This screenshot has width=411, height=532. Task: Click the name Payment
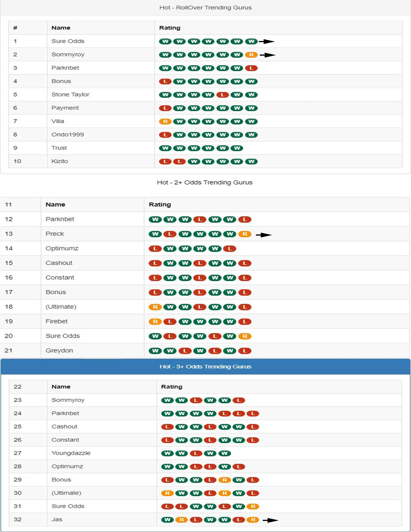click(x=65, y=108)
